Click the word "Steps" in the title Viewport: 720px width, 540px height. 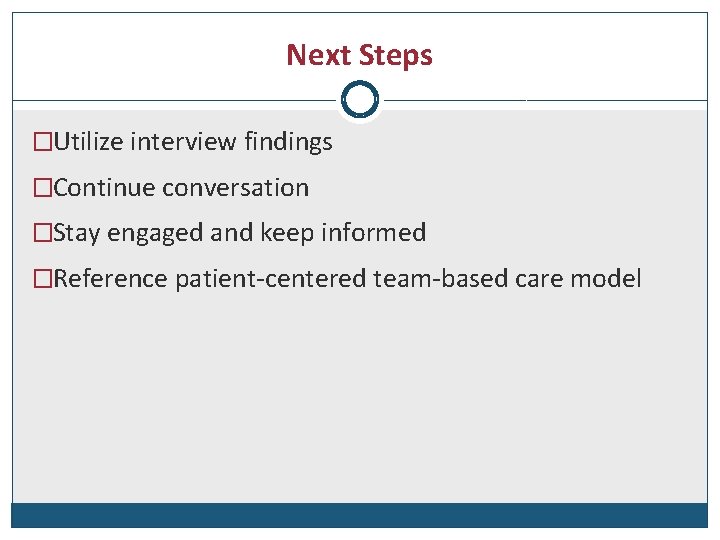(x=397, y=55)
